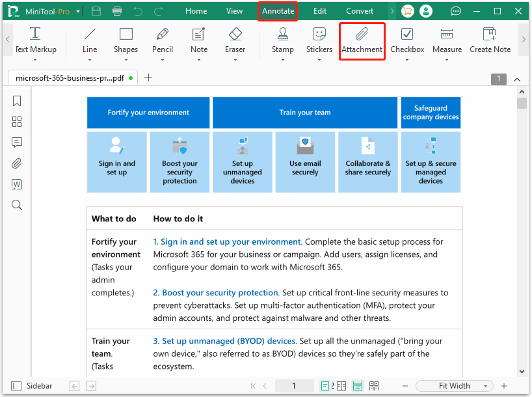Pick the Eraser tool
532x397 pixels.
(235, 40)
